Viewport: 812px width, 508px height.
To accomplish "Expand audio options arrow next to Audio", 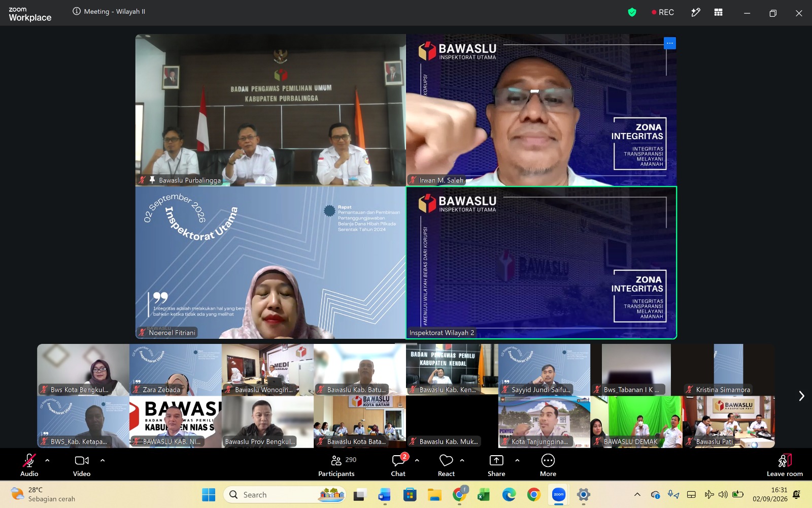I will click(47, 460).
